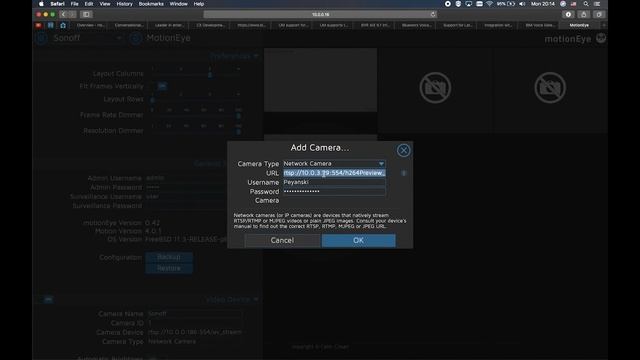Open the red pinned tab icon
The width and height of the screenshot is (640, 360).
tap(38, 25)
